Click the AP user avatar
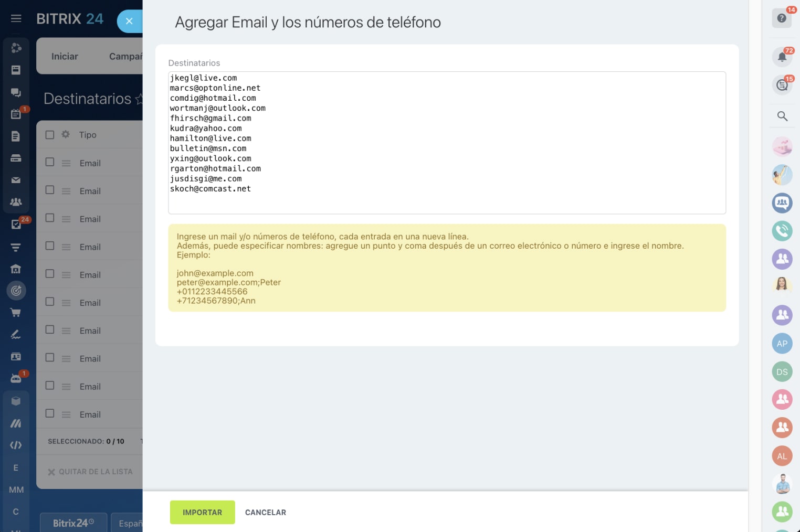The width and height of the screenshot is (800, 532). [782, 344]
